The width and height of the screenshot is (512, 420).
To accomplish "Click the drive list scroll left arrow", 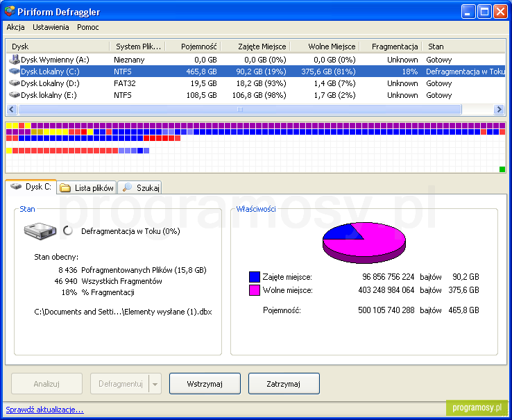I will pos(12,110).
